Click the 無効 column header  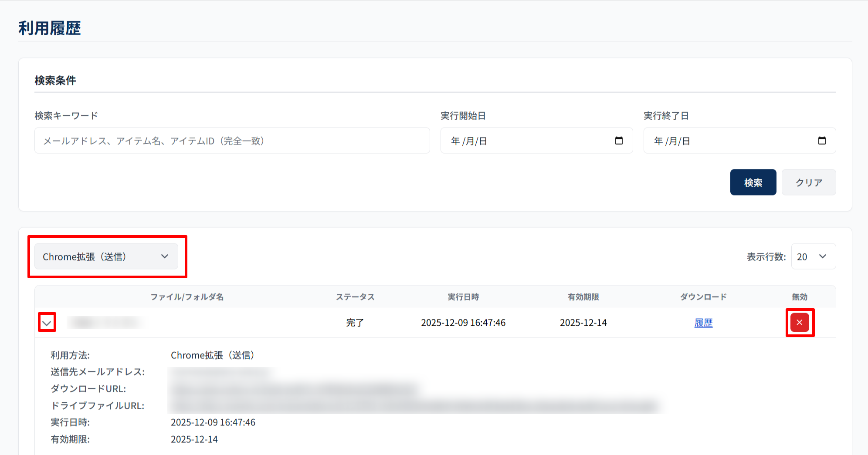799,297
